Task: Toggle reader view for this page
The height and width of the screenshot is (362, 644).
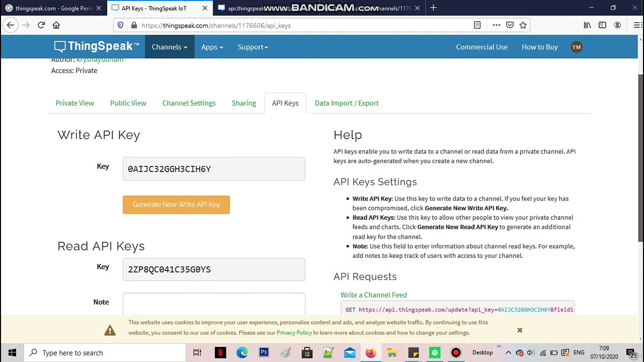Action: (477, 25)
